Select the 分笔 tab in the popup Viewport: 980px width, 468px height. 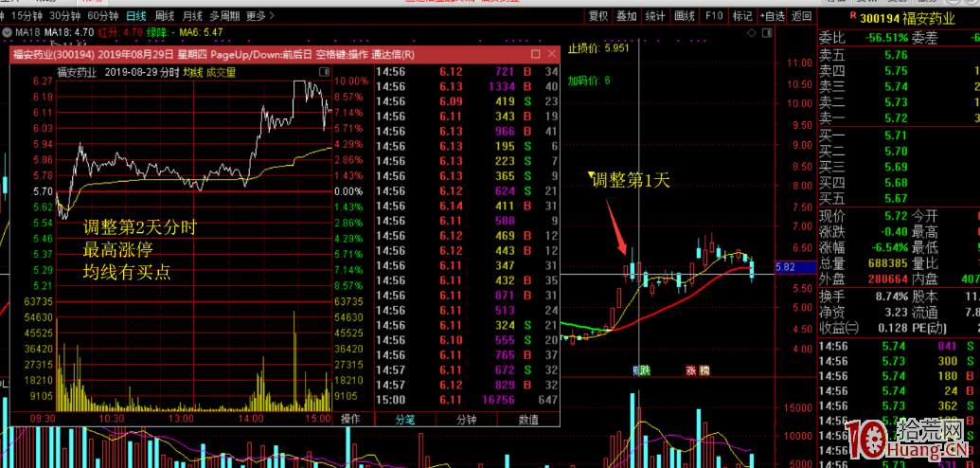(x=405, y=420)
